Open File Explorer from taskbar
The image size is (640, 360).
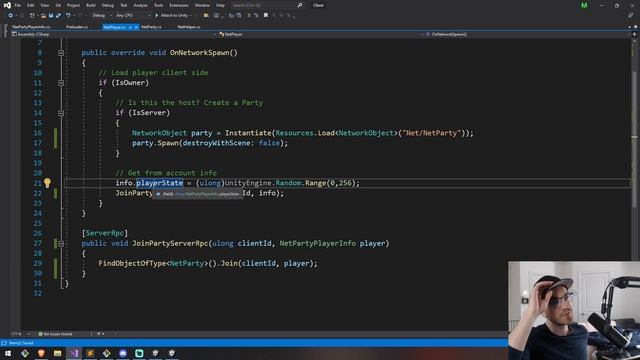[58, 353]
